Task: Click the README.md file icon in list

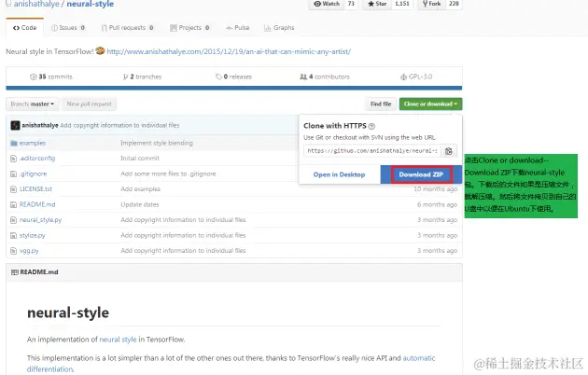Action: pyautogui.click(x=13, y=204)
